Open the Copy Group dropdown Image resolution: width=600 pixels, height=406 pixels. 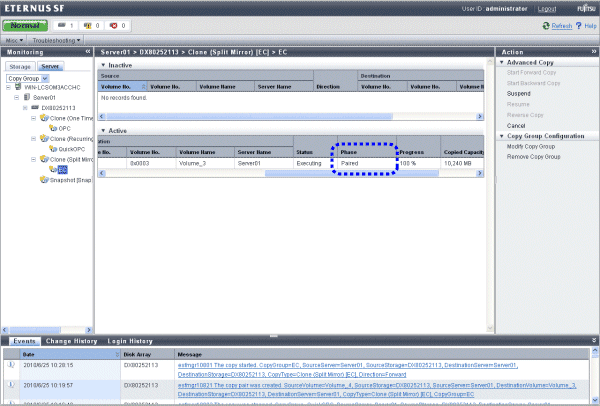pos(27,78)
